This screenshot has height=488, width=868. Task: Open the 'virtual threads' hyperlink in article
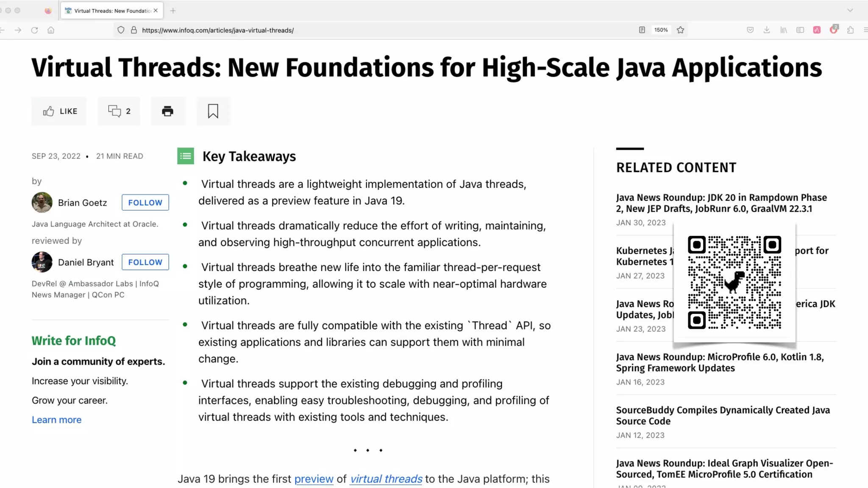(x=386, y=479)
